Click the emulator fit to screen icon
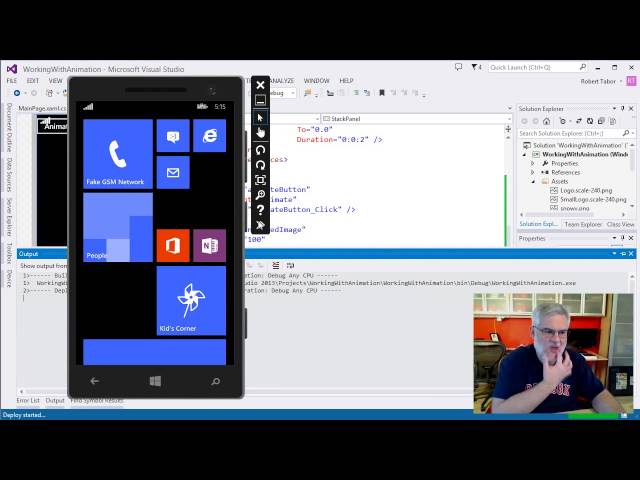Viewport: 640px width, 480px height. 260,180
